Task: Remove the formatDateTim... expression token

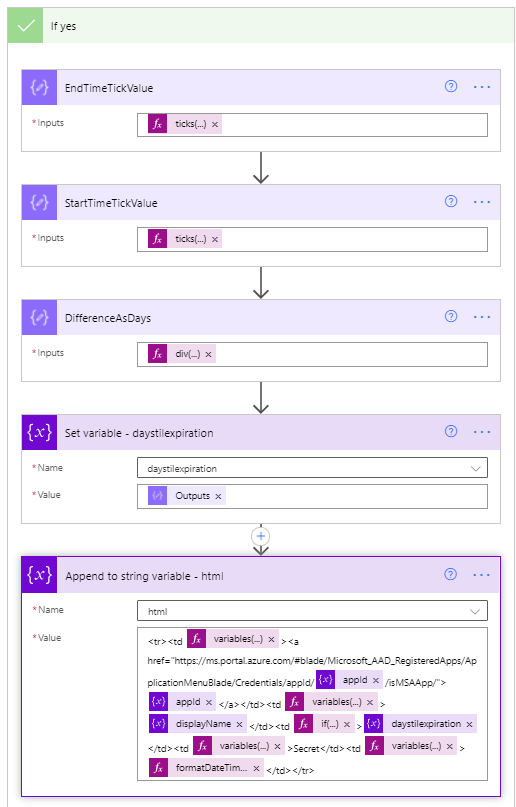Action: [x=256, y=768]
